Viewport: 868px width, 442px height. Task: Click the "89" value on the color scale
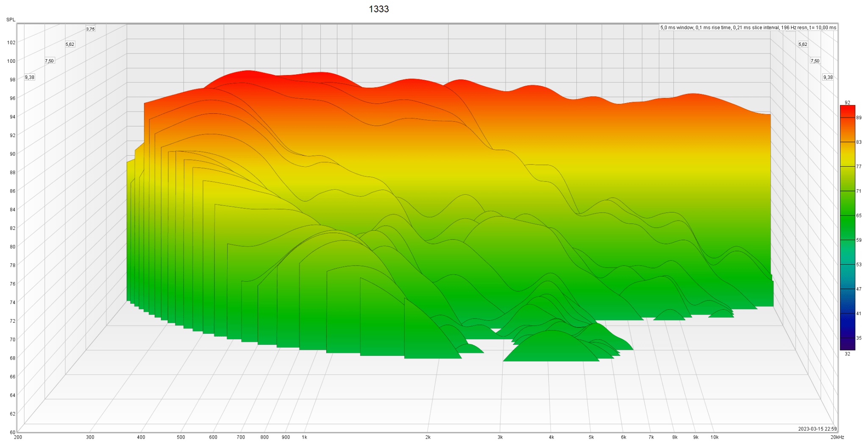click(x=859, y=117)
